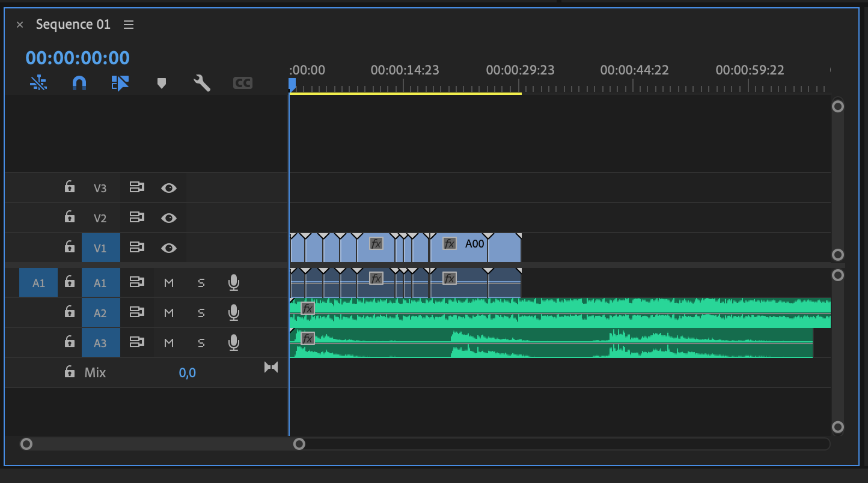Select the Sequence 01 tab

73,25
